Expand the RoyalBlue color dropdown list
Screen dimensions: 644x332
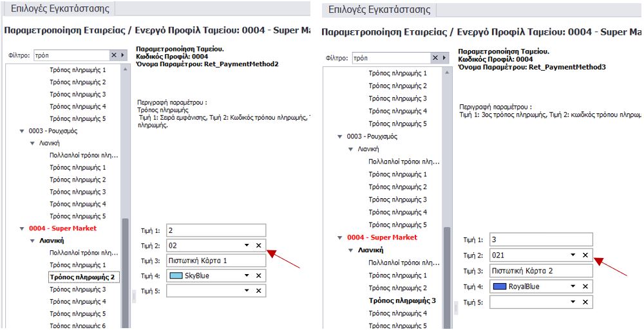[573, 287]
